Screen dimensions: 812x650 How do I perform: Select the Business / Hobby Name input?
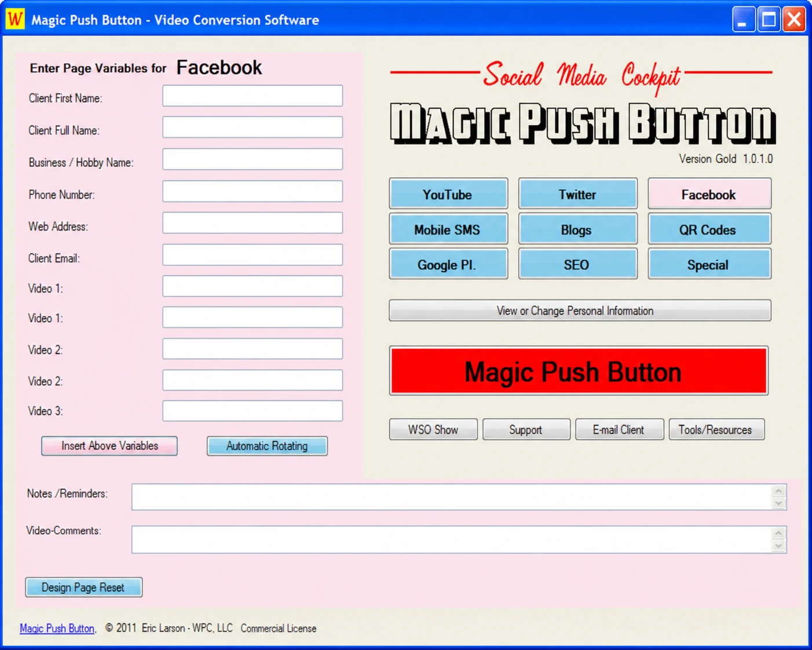253,159
